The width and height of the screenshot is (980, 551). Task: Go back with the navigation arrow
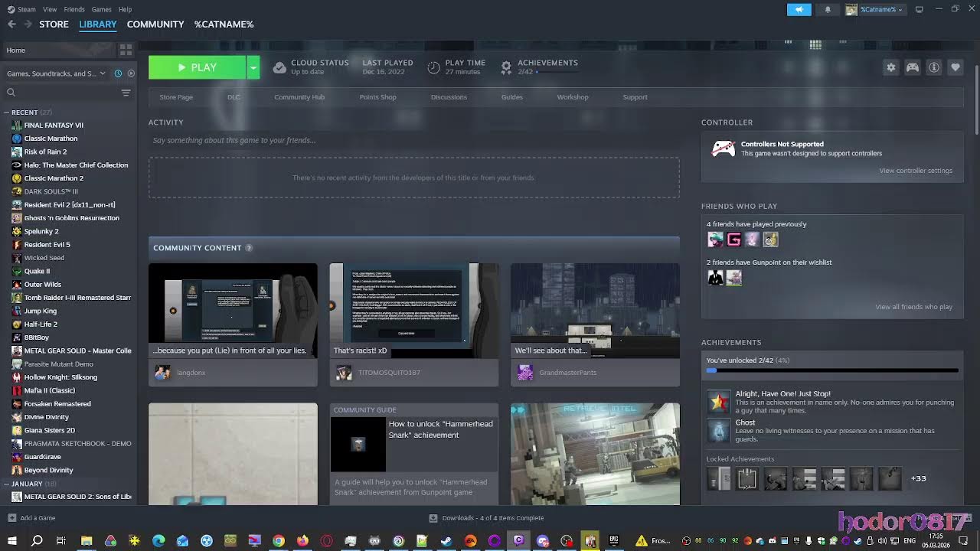tap(11, 24)
